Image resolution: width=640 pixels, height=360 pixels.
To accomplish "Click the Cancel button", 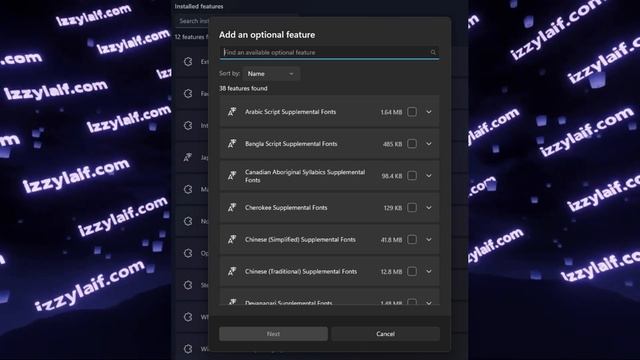I will [x=385, y=333].
